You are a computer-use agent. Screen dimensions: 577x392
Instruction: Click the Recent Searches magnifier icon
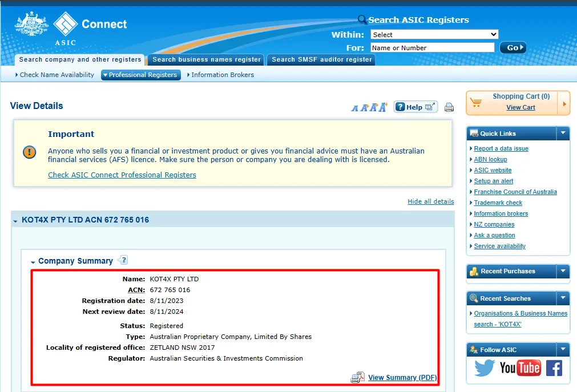[x=474, y=298]
